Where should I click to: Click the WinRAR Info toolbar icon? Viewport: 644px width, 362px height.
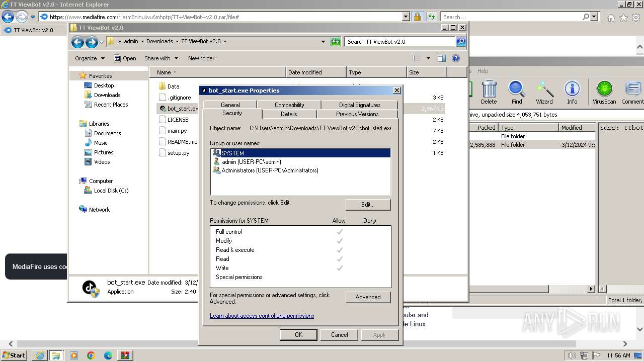pos(572,93)
